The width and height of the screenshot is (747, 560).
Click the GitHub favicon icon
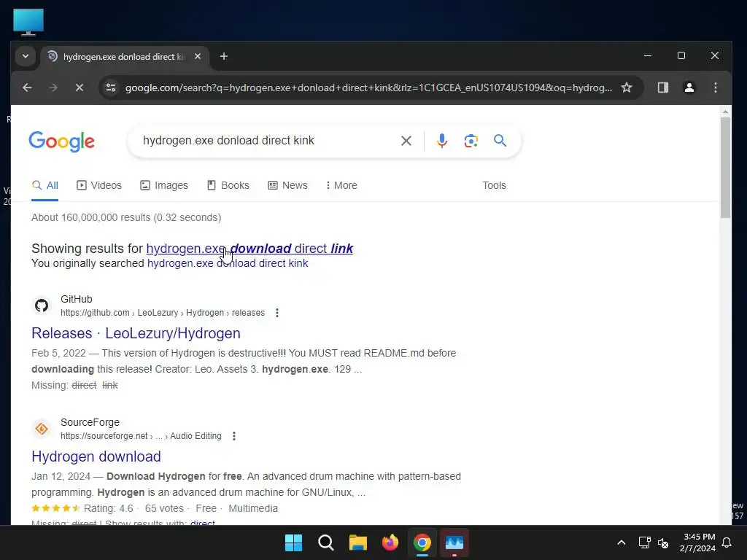point(42,306)
